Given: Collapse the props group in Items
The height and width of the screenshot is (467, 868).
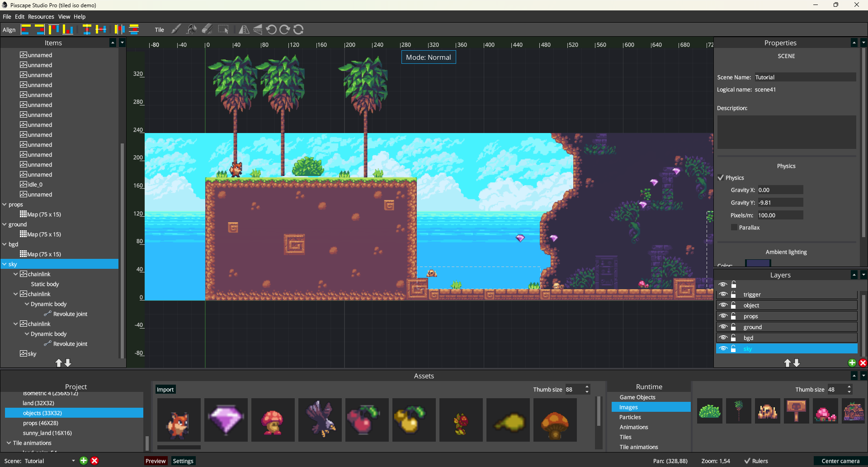Looking at the screenshot, I should click(5, 205).
